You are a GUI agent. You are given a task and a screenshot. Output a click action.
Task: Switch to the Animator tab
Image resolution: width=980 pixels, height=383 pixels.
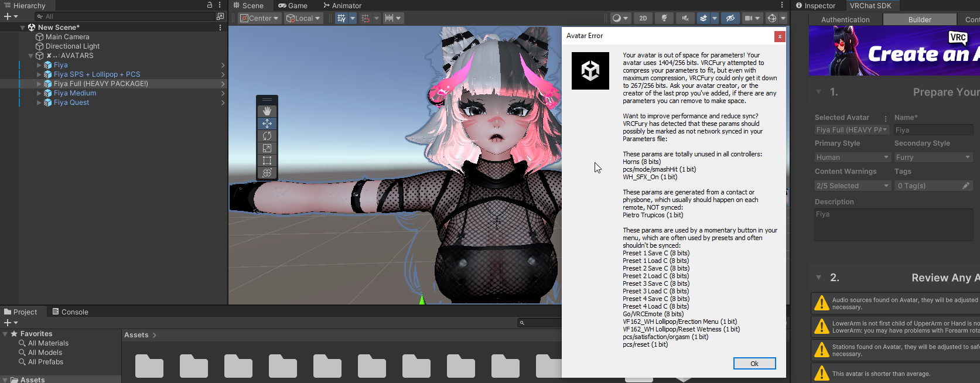click(343, 5)
